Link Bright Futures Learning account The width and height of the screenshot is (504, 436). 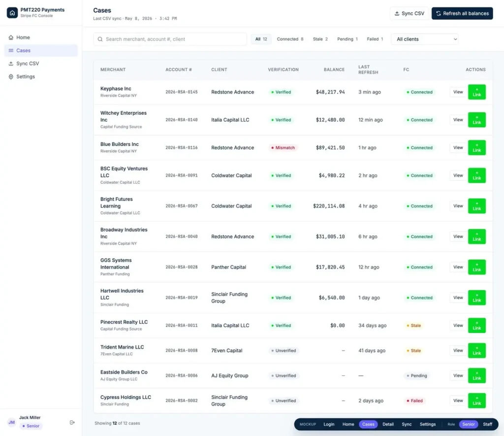point(476,206)
